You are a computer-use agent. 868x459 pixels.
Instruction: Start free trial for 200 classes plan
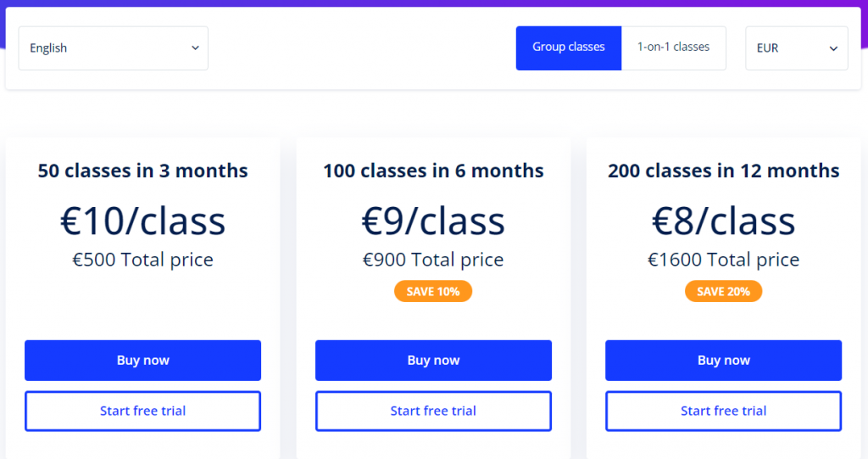coord(723,411)
